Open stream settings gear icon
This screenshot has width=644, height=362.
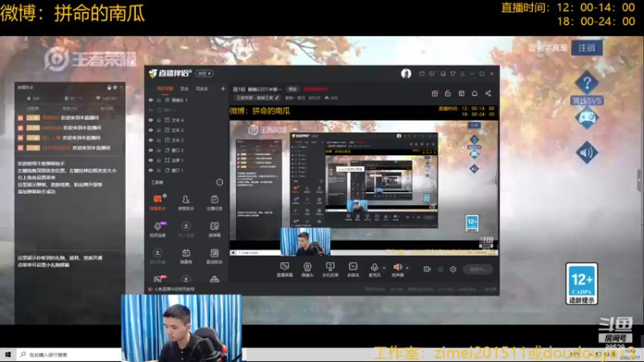click(453, 269)
